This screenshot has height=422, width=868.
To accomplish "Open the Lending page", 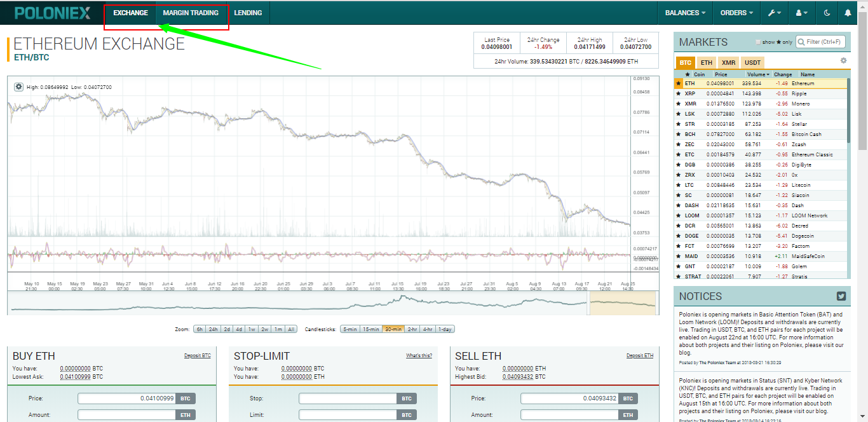I will (x=248, y=13).
